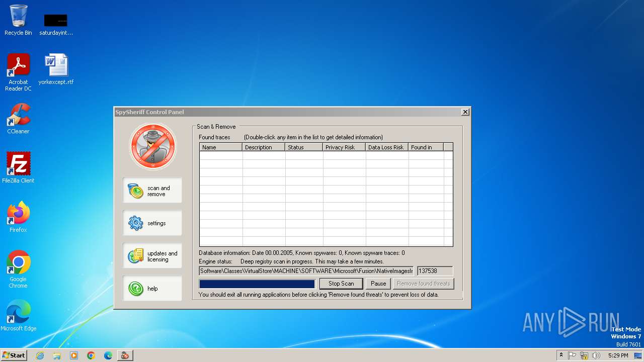This screenshot has width=644, height=362.
Task: Open Windows Media Player taskbar icon
Action: pyautogui.click(x=74, y=355)
